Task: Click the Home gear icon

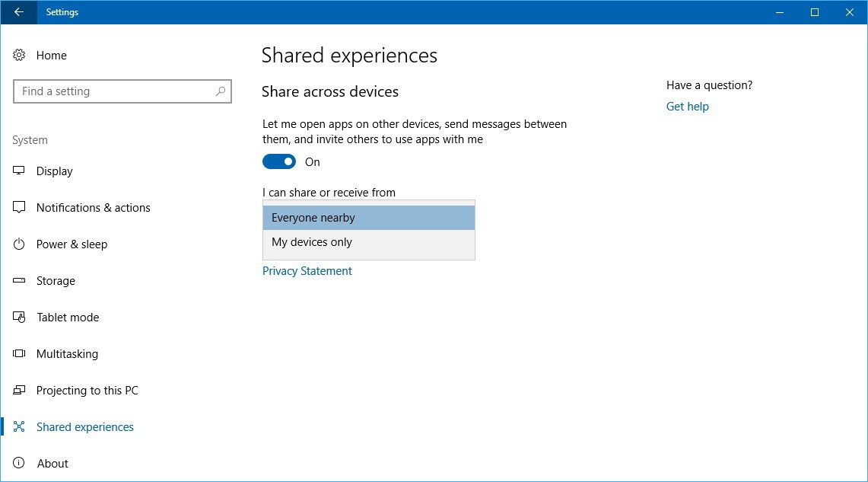Action: [x=20, y=56]
